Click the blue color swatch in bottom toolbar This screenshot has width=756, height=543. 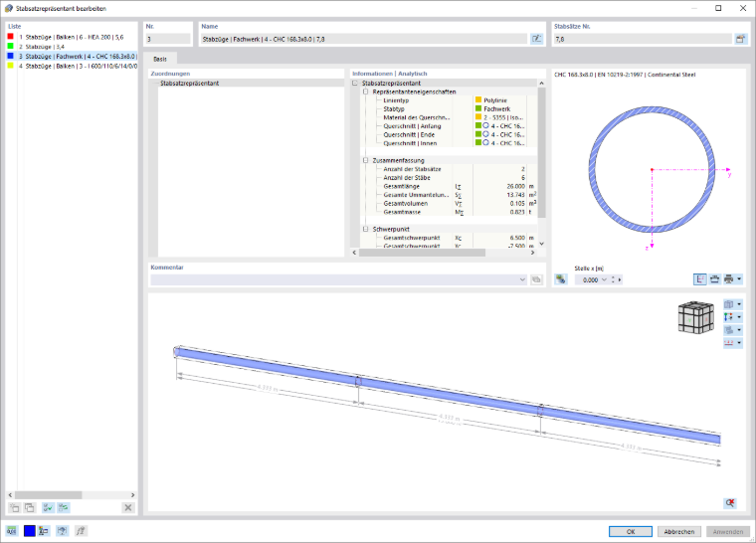click(30, 531)
